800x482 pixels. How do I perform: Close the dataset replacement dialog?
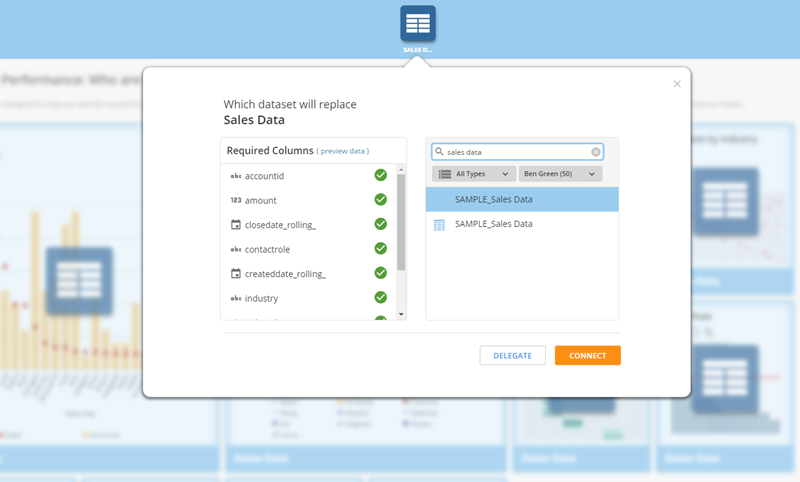click(677, 84)
